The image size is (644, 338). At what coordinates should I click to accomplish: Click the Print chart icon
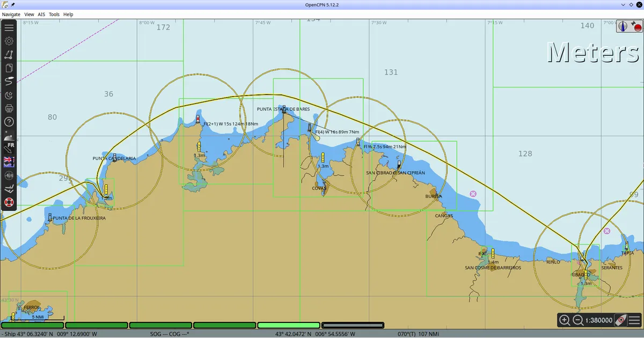coord(9,108)
